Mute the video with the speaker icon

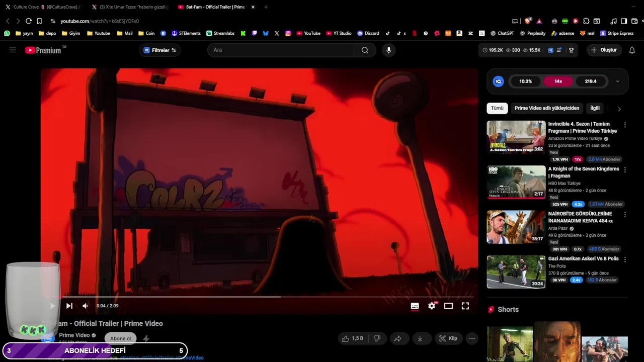pos(85,306)
